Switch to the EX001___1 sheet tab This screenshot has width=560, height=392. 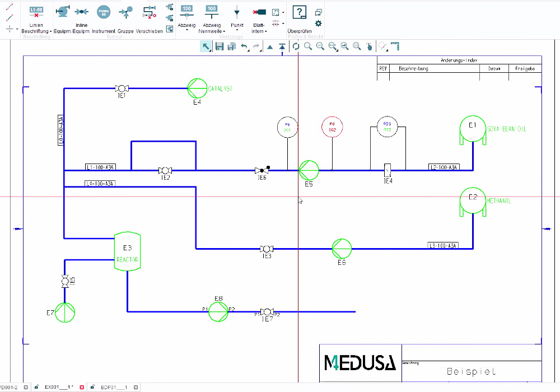coord(59,387)
